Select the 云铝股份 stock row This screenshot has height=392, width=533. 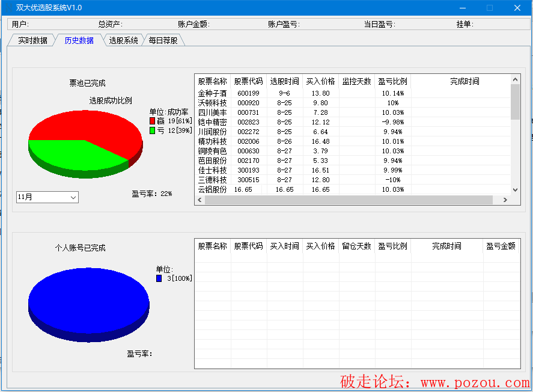click(x=353, y=189)
